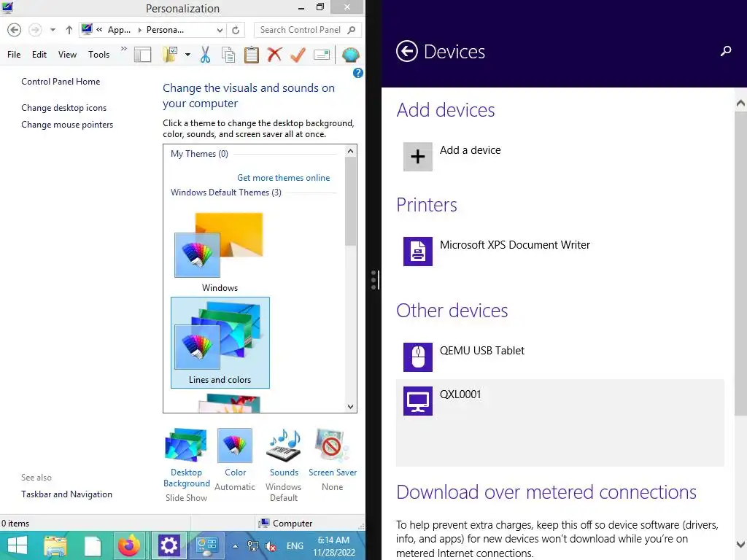Click the layout pane toolbar icon
This screenshot has height=560, width=747.
point(142,55)
